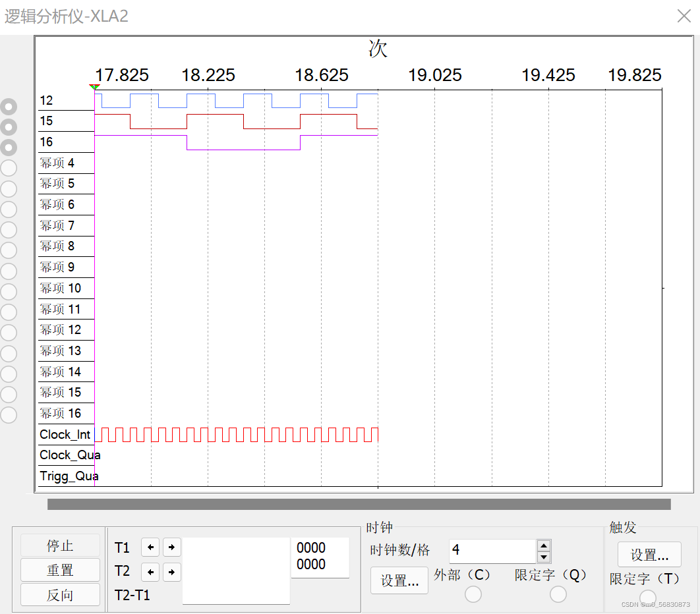Image resolution: width=700 pixels, height=614 pixels.
Task: Click input terminal circle for 幂项 8
Action: click(x=9, y=250)
